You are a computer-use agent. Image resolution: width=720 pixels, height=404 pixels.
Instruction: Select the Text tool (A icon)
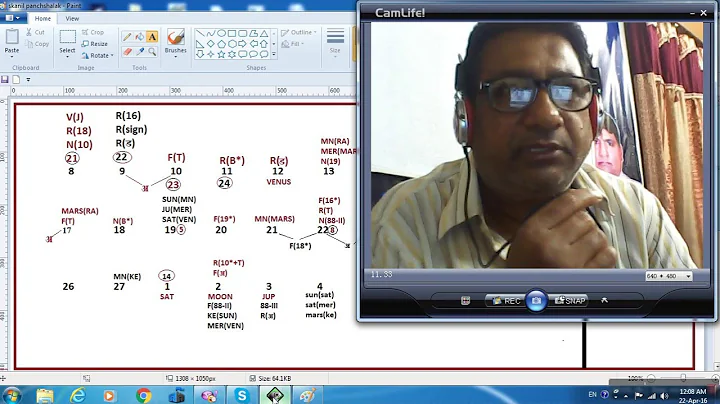pos(152,37)
